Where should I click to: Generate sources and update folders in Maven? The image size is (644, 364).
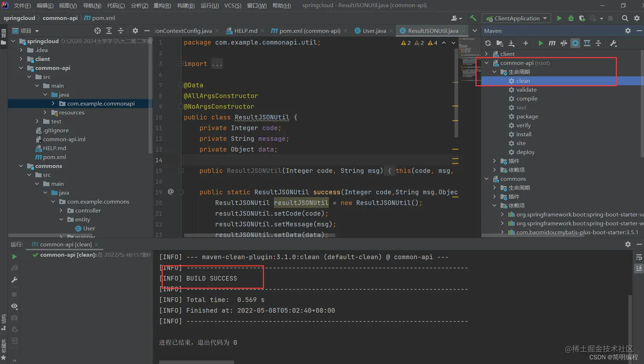[x=500, y=43]
